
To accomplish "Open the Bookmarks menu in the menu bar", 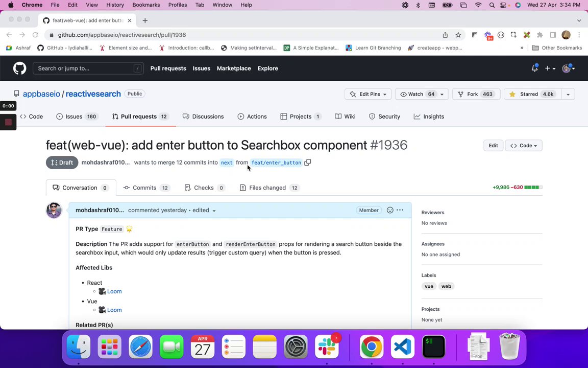I will [x=146, y=5].
